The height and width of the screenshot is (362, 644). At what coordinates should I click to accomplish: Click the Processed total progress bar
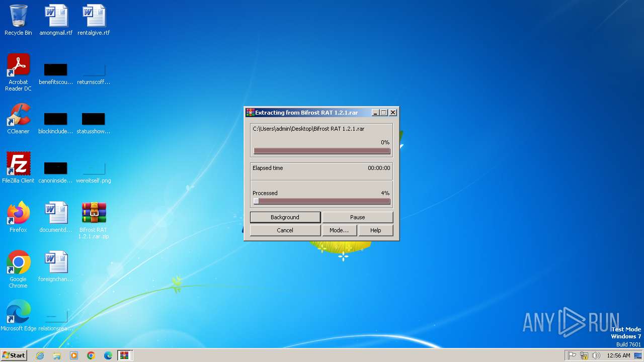322,201
